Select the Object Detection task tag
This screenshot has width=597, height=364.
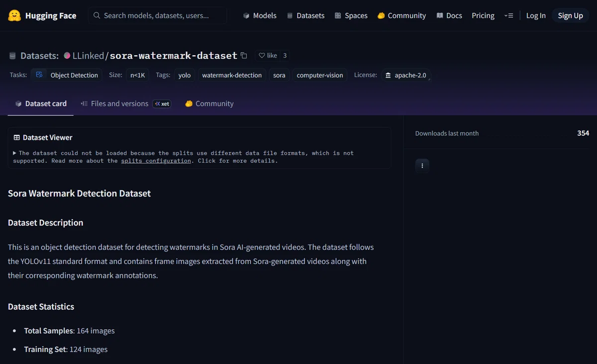coord(66,75)
